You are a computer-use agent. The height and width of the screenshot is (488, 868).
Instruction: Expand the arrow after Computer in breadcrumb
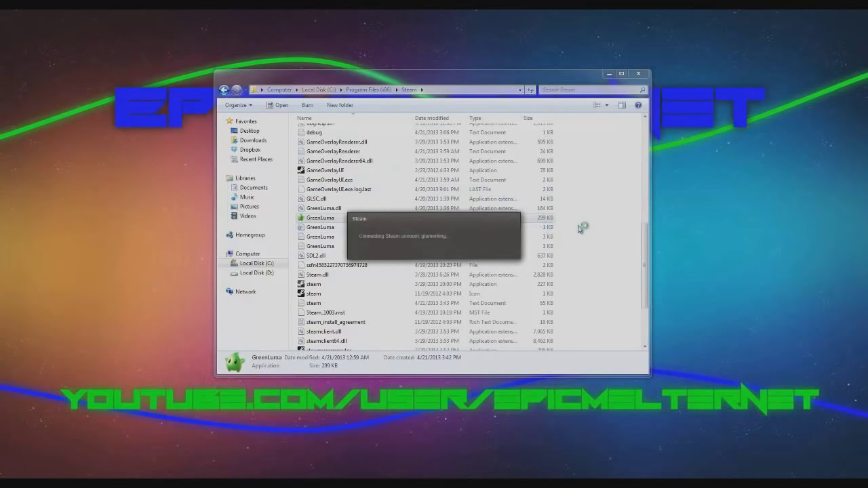(x=296, y=89)
